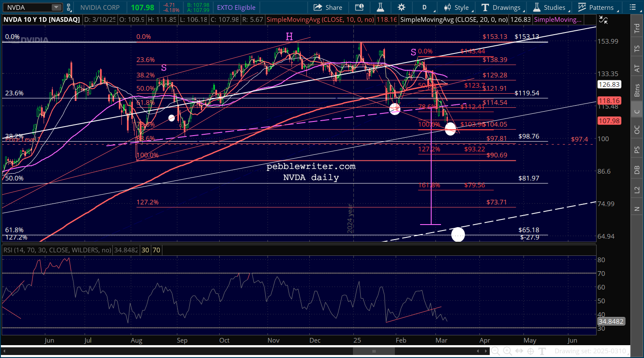Open the Trd sidebar tab
This screenshot has height=358, width=644.
[x=637, y=28]
